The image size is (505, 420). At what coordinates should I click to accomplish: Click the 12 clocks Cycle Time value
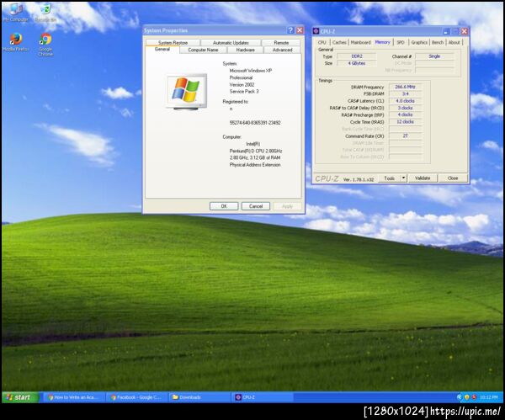pos(405,122)
